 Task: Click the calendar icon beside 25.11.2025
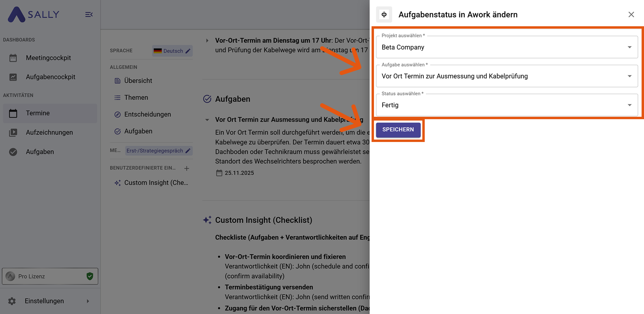click(219, 173)
